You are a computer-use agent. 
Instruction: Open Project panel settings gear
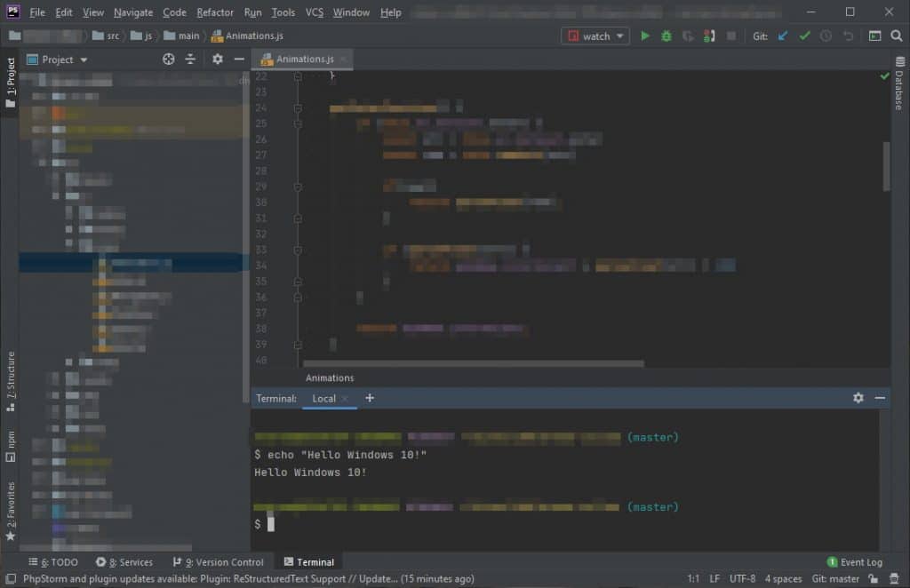(217, 60)
